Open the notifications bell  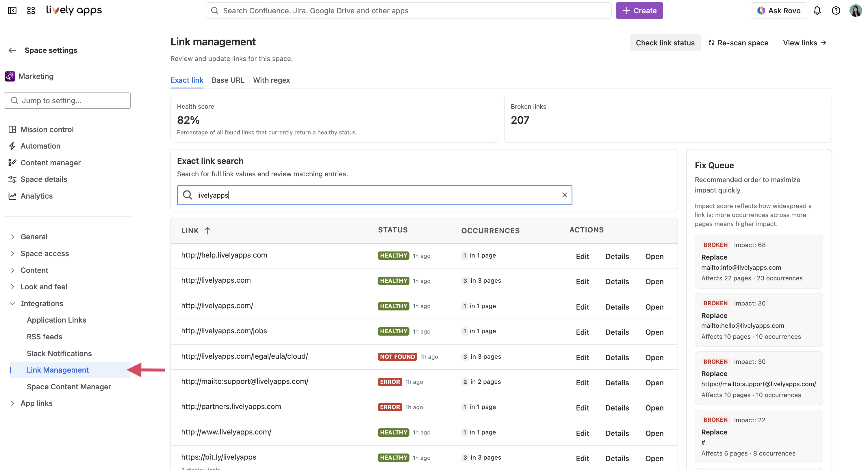(x=817, y=10)
